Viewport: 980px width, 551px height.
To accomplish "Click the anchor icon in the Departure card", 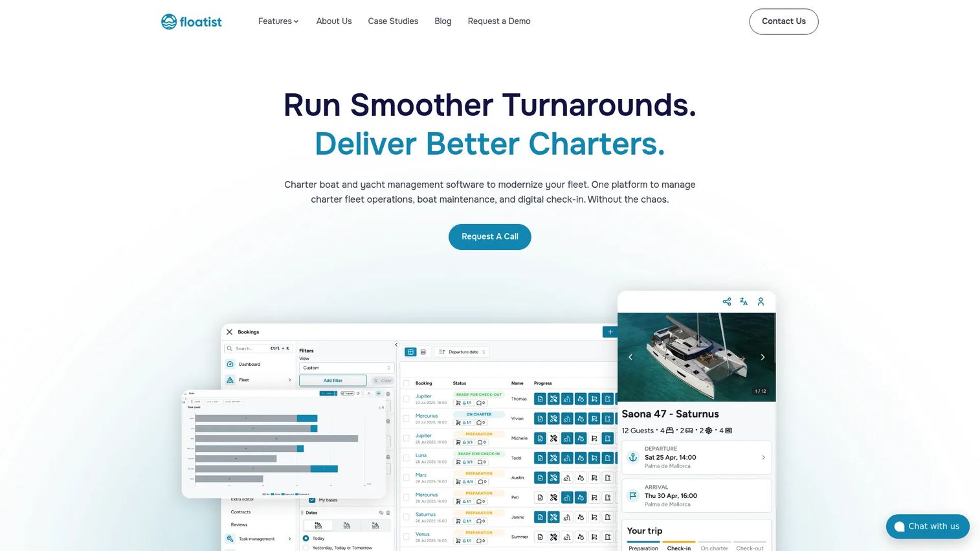I will click(633, 457).
